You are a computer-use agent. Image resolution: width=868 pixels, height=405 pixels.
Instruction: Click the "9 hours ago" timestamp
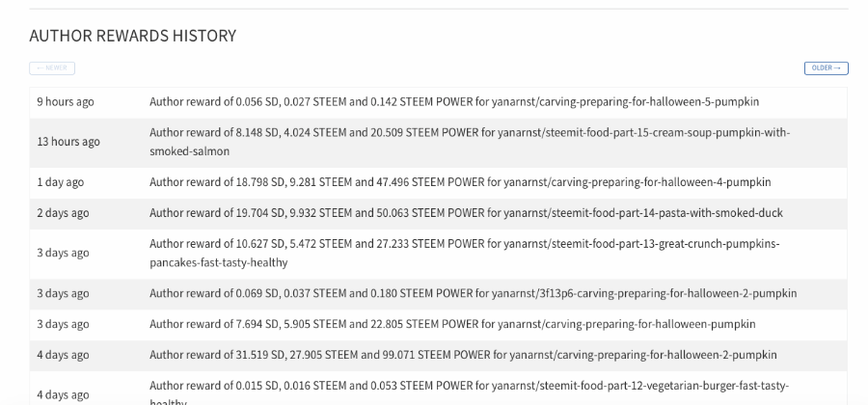pyautogui.click(x=66, y=101)
